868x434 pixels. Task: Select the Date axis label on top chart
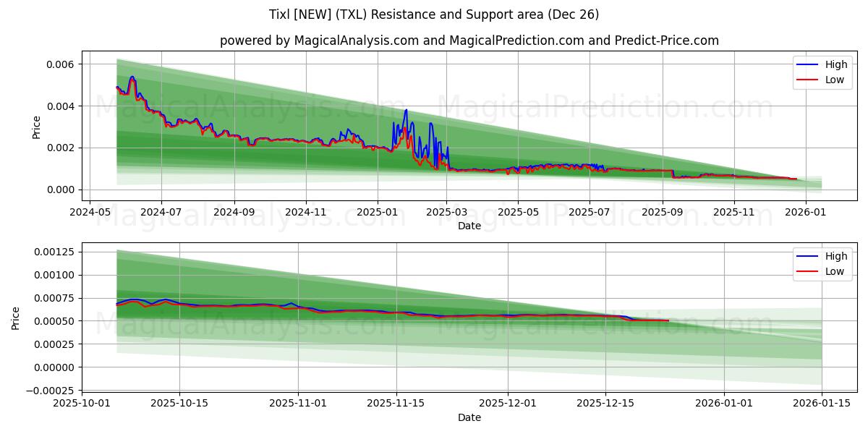tap(469, 226)
